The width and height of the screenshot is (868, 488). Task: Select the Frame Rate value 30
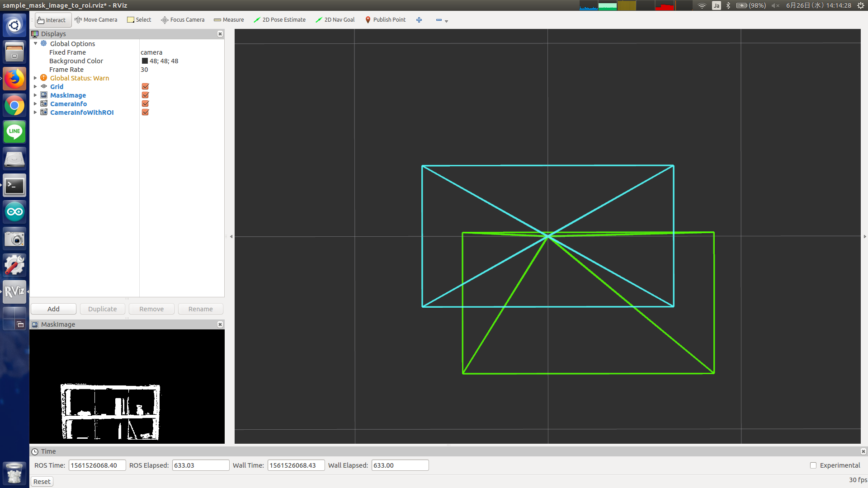coord(144,70)
